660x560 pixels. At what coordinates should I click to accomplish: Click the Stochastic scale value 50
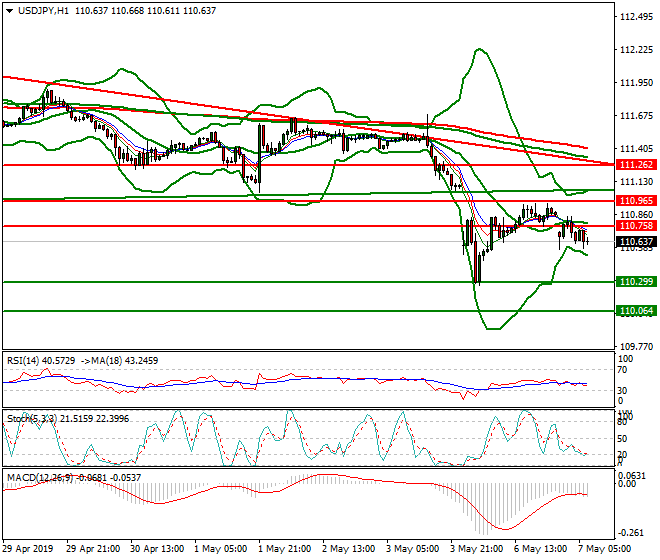[x=622, y=439]
